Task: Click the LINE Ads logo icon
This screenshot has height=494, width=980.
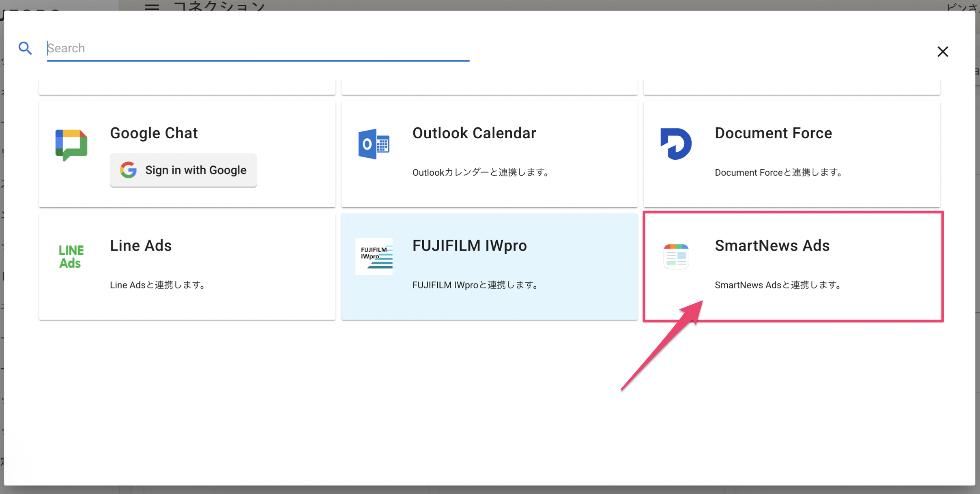Action: click(71, 256)
